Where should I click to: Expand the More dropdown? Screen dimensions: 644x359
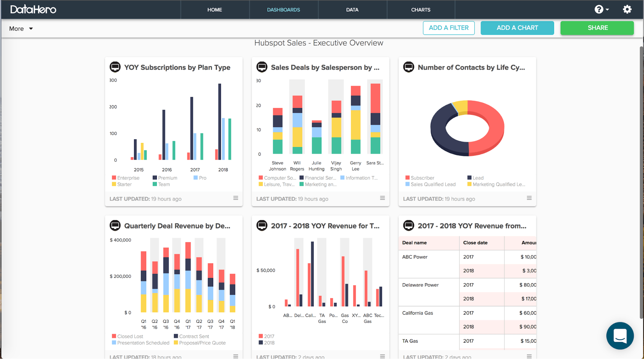point(20,28)
